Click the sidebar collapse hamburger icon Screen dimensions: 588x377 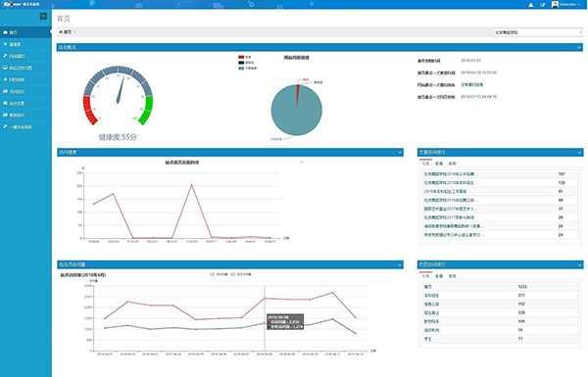pyautogui.click(x=43, y=16)
